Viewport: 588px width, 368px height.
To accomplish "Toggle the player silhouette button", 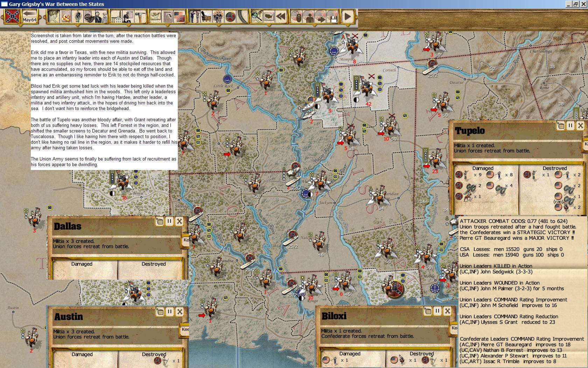I will point(309,16).
